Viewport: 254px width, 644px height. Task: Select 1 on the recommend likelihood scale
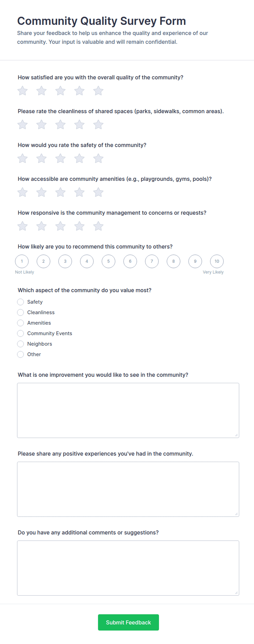pyautogui.click(x=22, y=261)
